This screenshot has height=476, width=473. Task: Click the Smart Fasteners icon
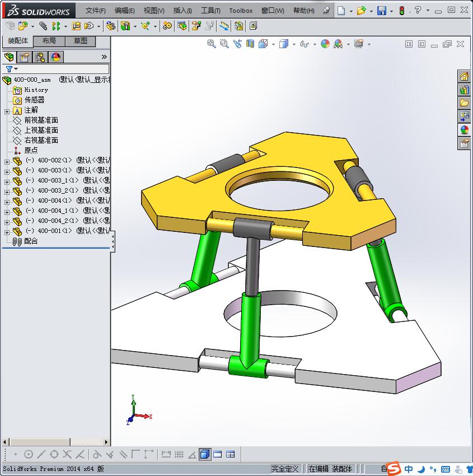pyautogui.click(x=76, y=26)
